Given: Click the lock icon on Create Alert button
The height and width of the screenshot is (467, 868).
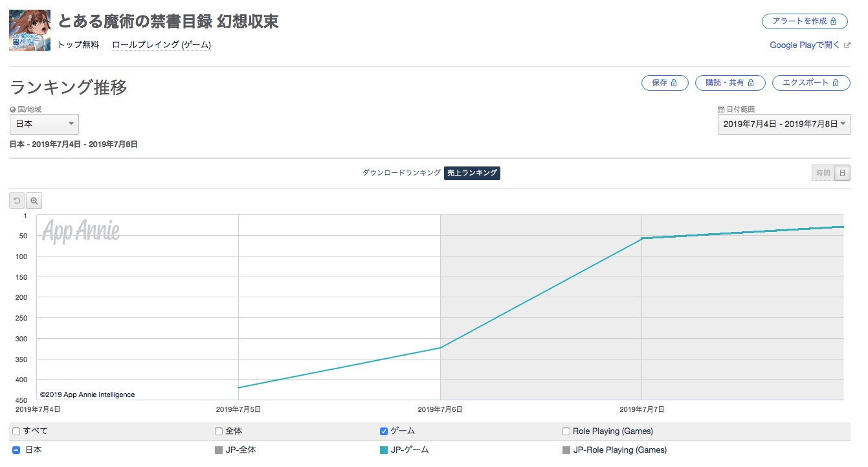Looking at the screenshot, I should pos(834,21).
